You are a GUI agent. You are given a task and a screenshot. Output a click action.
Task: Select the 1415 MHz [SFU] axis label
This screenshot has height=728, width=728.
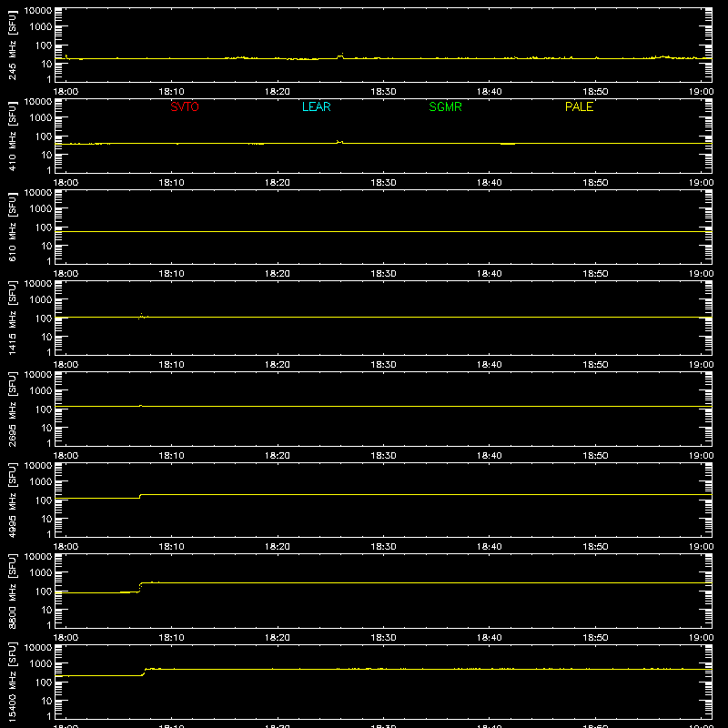(x=13, y=318)
